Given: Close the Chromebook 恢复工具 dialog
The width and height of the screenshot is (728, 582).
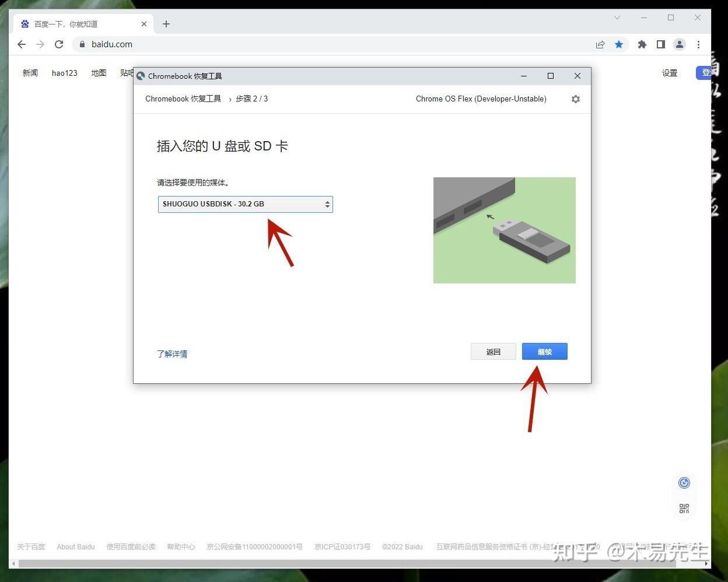Looking at the screenshot, I should [577, 76].
